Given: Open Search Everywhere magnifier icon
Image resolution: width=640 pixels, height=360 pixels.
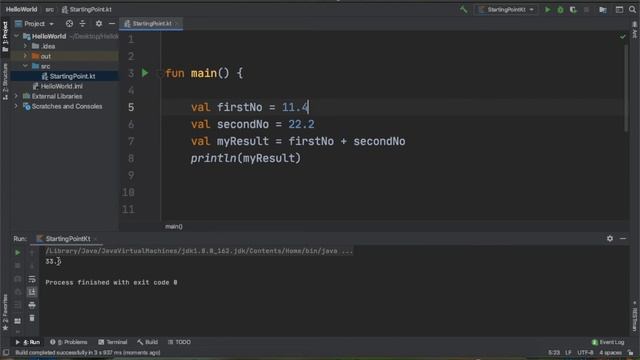Looking at the screenshot, I should (632, 9).
